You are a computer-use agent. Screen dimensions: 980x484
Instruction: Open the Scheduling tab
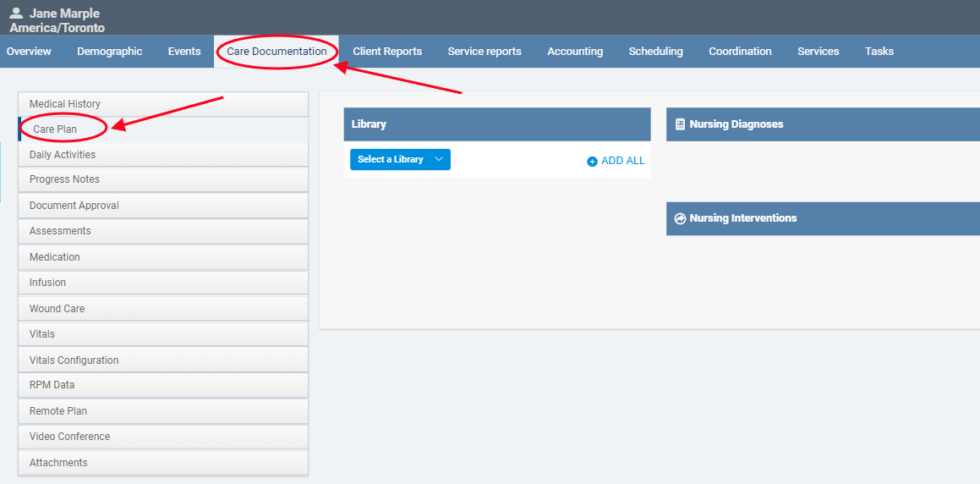[x=655, y=52]
